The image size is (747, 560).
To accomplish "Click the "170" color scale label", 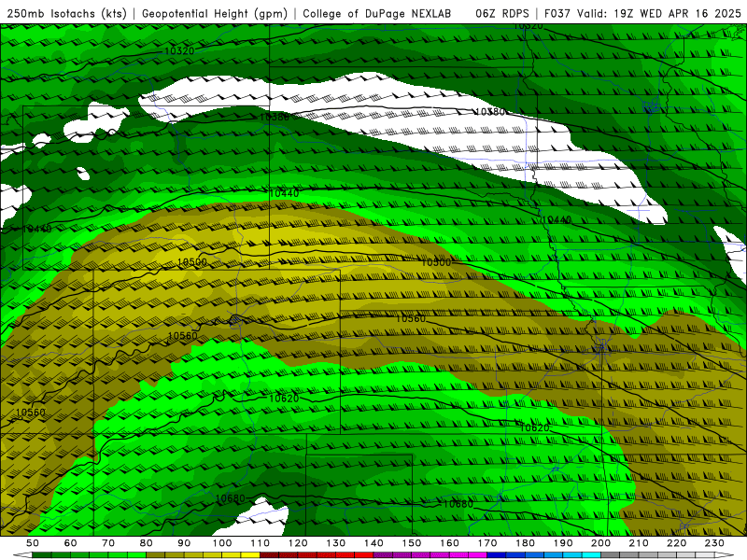I will tap(487, 543).
